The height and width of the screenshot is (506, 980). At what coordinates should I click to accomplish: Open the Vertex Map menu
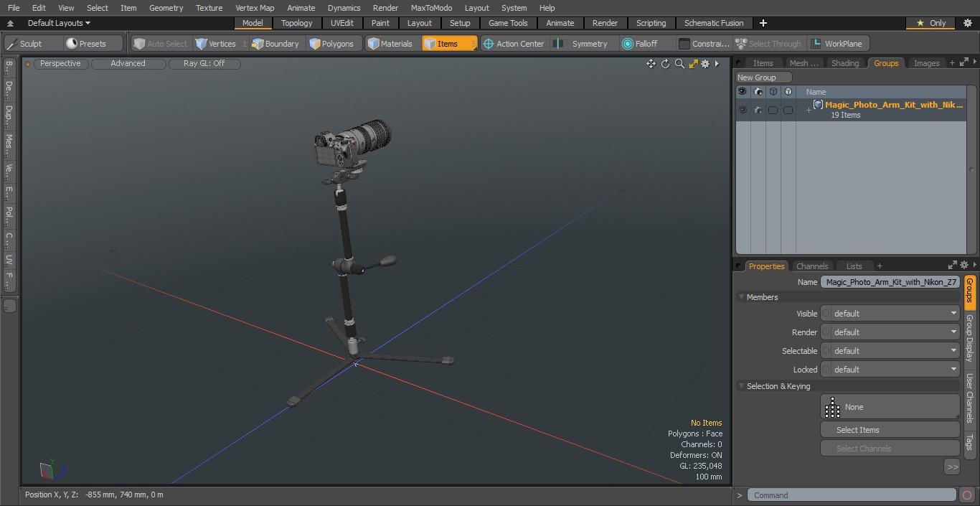[x=255, y=8]
